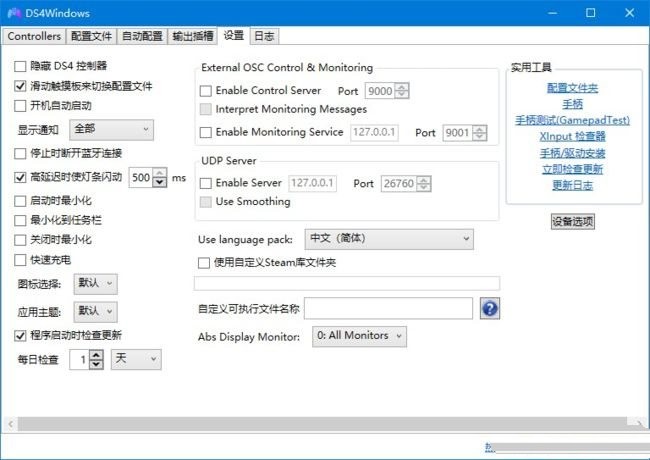The width and height of the screenshot is (650, 460).
Task: Switch to Controllers tab
Action: 34,36
